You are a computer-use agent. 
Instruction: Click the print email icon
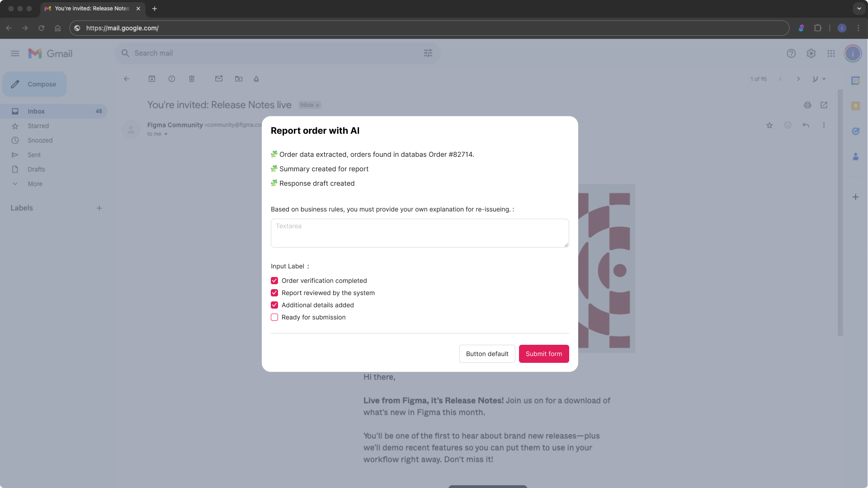(x=807, y=105)
